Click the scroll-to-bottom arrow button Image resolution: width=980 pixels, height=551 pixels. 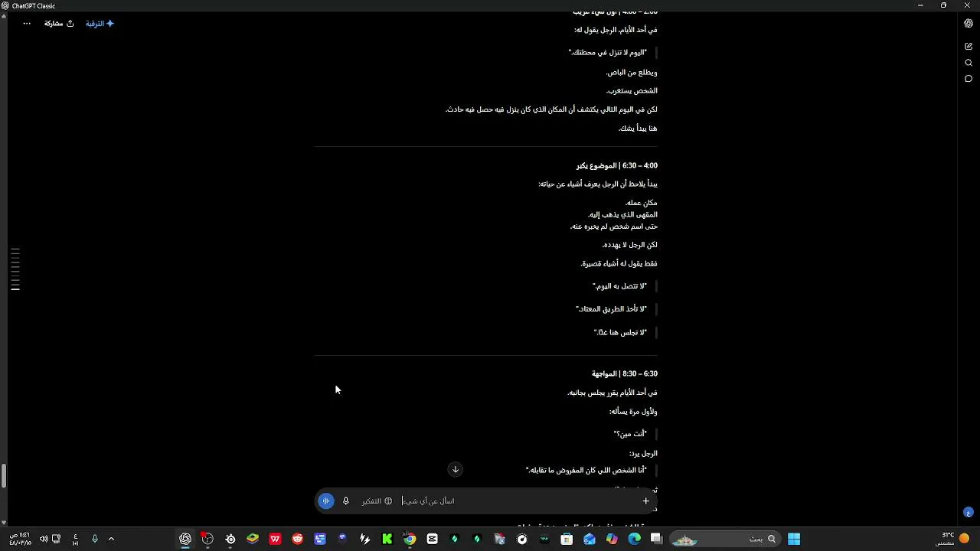pos(456,469)
